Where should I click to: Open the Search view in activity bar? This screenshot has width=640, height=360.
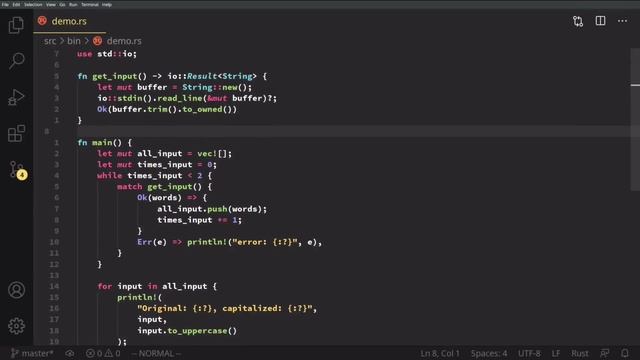pyautogui.click(x=16, y=61)
